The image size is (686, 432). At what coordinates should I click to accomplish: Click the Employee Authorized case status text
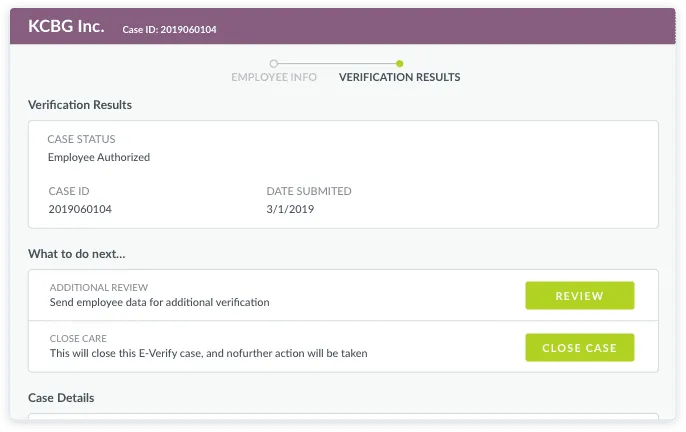pyautogui.click(x=99, y=157)
